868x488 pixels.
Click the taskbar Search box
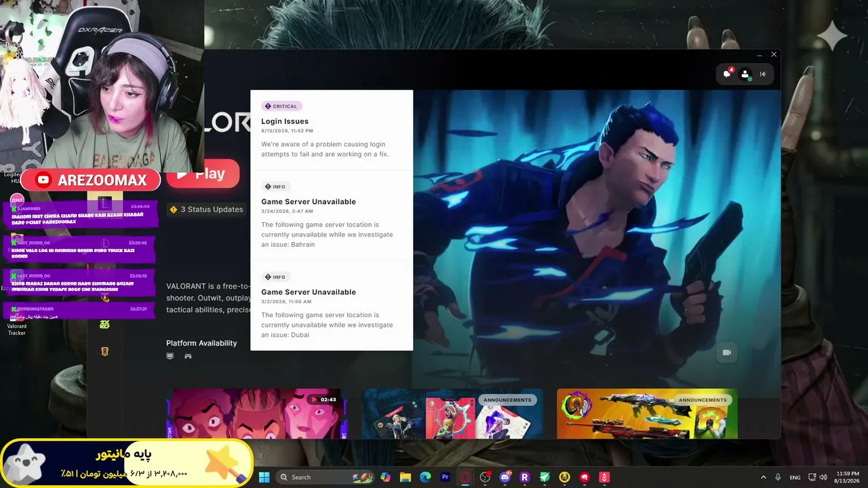(x=325, y=477)
